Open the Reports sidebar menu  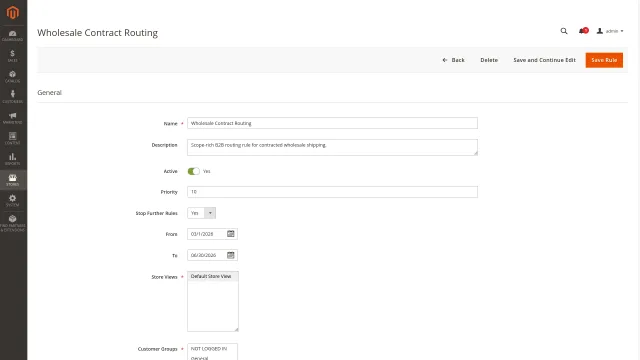pos(13,159)
